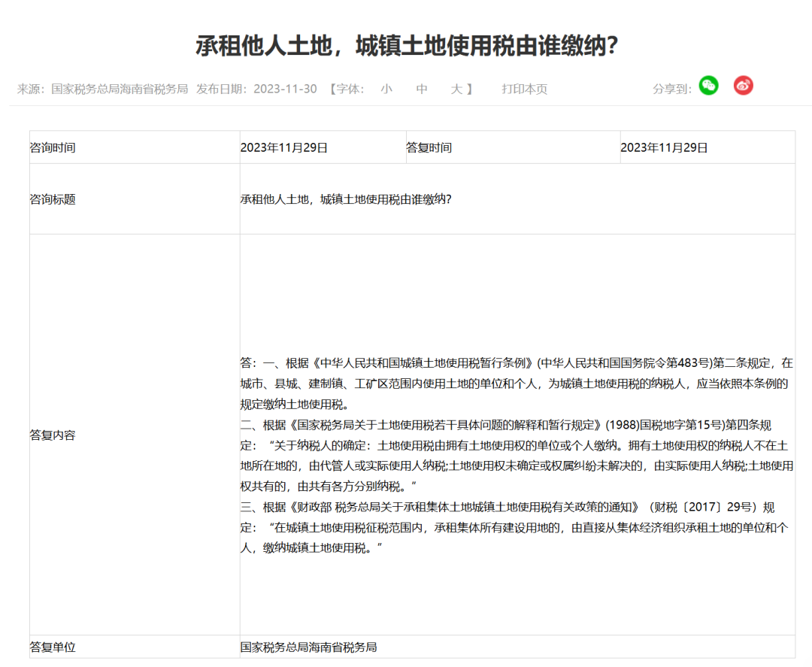Select the 答复单位 label cell

pyautogui.click(x=53, y=647)
